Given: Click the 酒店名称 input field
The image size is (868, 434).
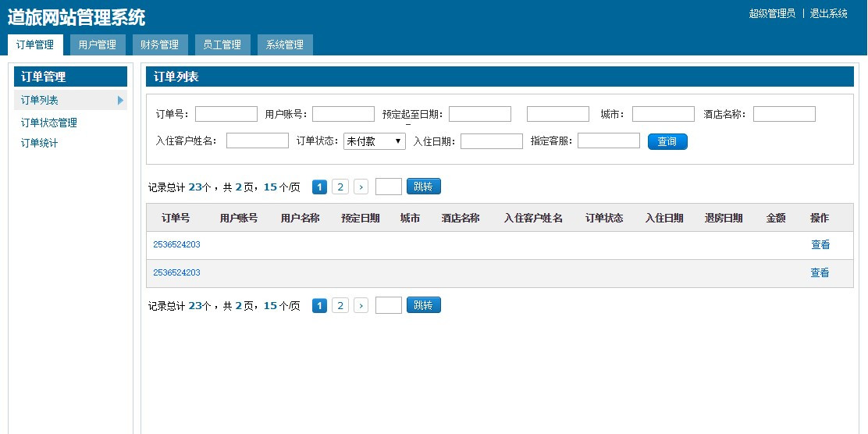Looking at the screenshot, I should (x=784, y=114).
